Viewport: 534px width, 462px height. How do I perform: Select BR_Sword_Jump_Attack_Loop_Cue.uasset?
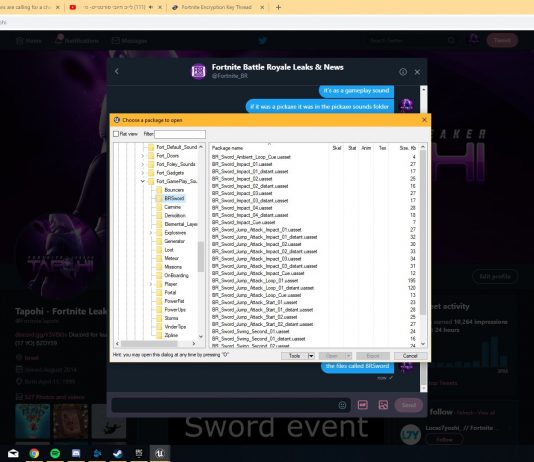[x=256, y=295]
